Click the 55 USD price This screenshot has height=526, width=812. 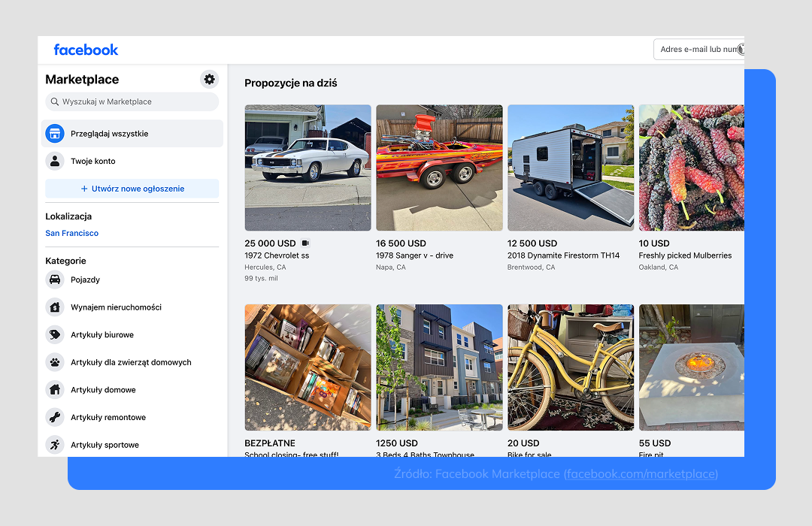655,443
